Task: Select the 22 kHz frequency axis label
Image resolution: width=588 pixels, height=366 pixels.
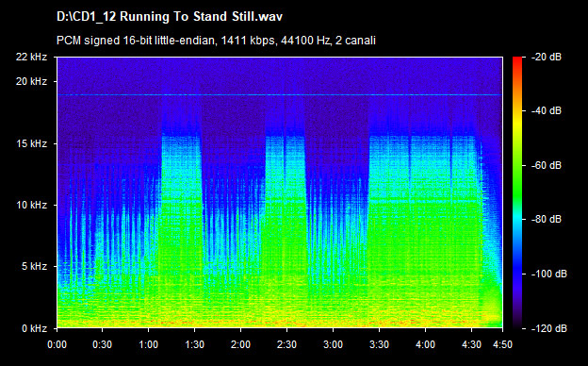Action: coord(31,57)
